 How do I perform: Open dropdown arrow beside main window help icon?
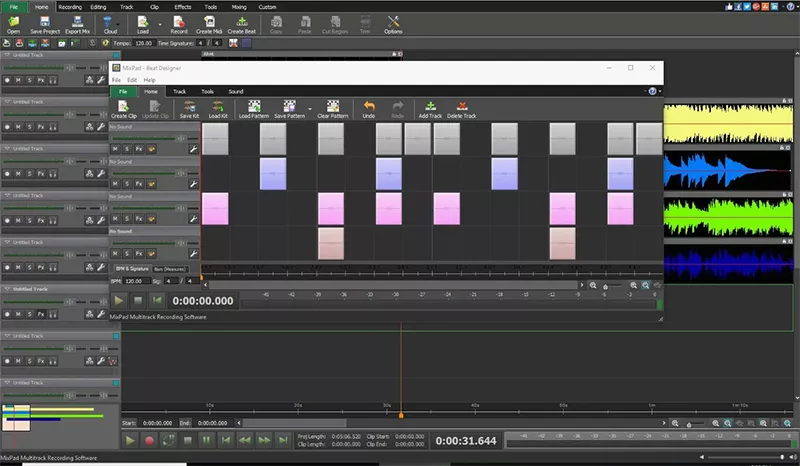797,7
